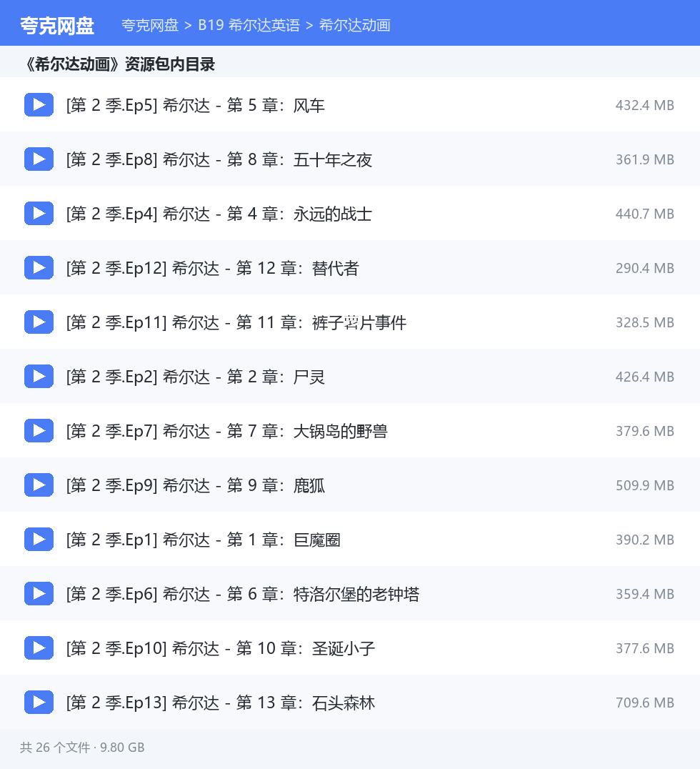700x769 pixels.
Task: Click the play icon for Ep2 尸灵
Action: [x=39, y=376]
